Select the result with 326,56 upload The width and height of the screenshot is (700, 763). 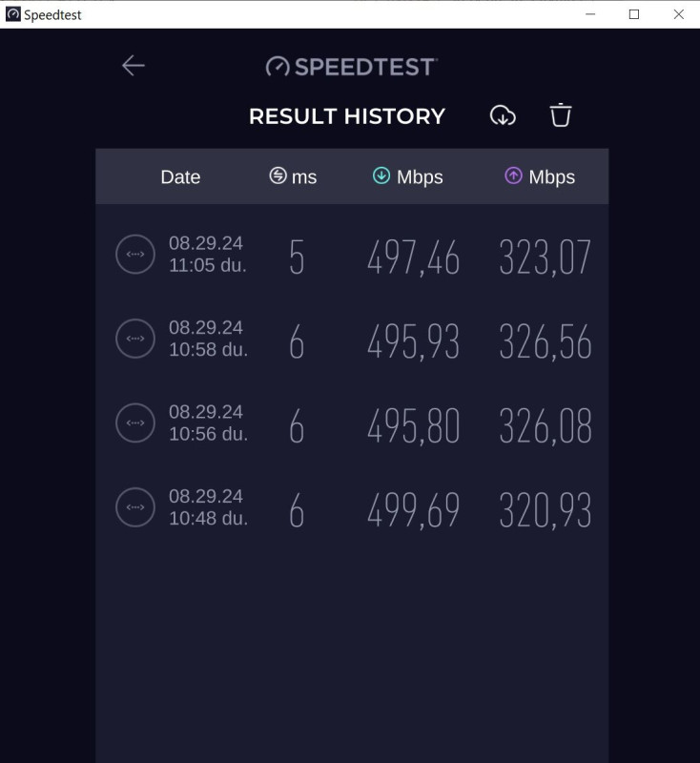545,341
